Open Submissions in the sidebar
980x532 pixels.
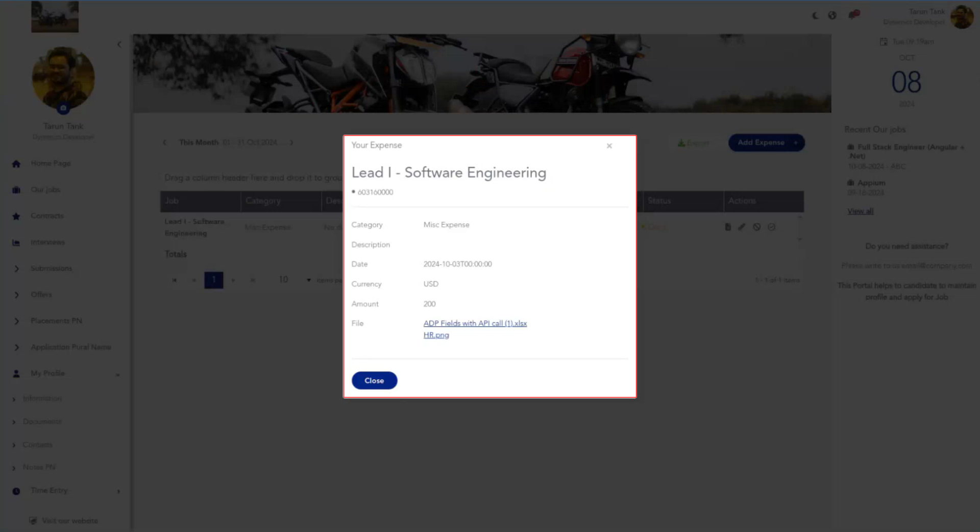coord(51,269)
